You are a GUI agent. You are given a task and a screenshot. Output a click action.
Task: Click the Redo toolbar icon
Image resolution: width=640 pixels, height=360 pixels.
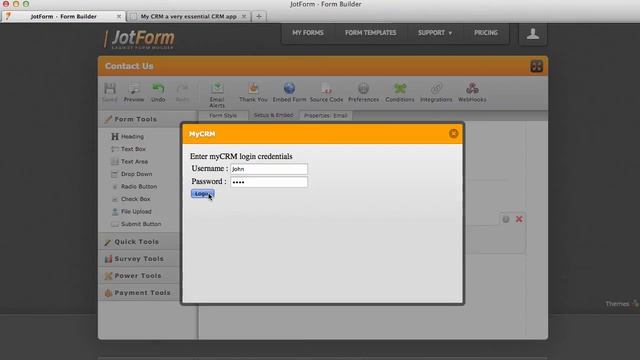pos(182,92)
